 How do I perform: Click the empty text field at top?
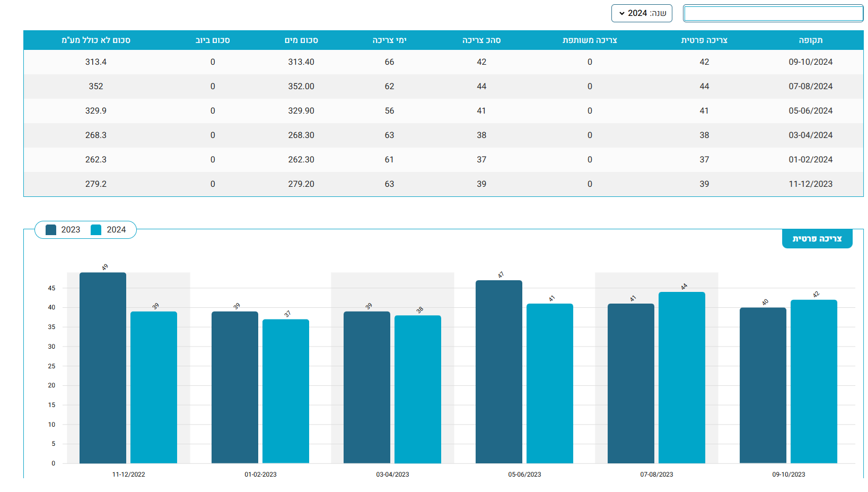click(x=773, y=14)
